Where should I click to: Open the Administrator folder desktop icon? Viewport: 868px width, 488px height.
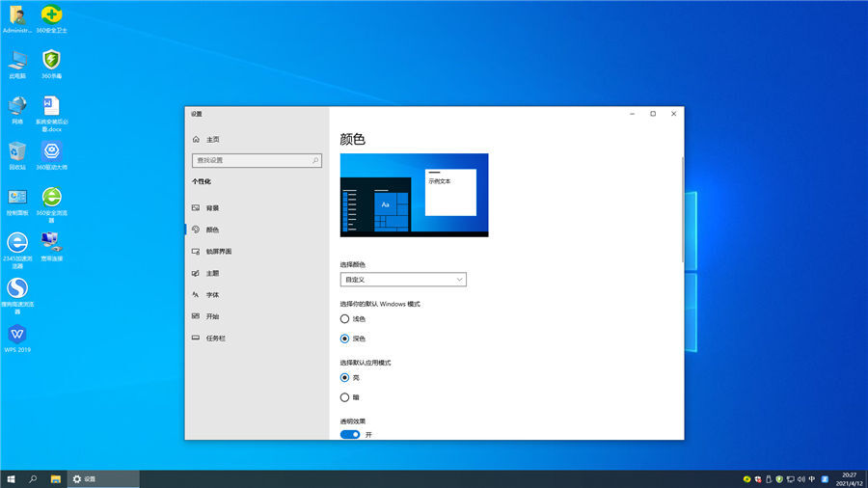[17, 19]
